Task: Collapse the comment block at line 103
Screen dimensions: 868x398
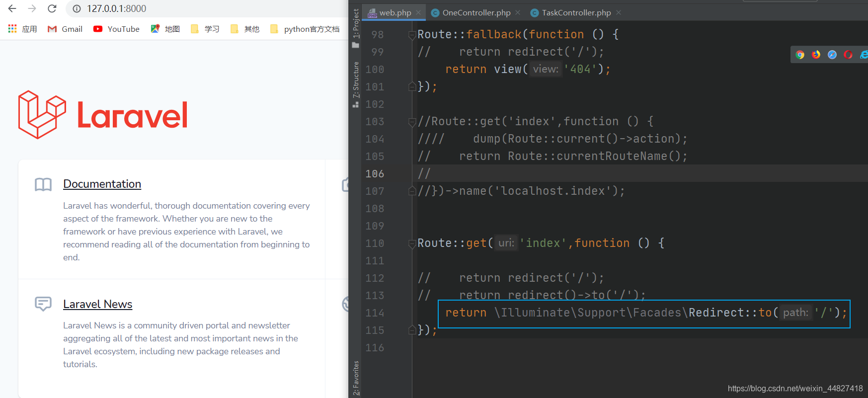Action: (412, 122)
